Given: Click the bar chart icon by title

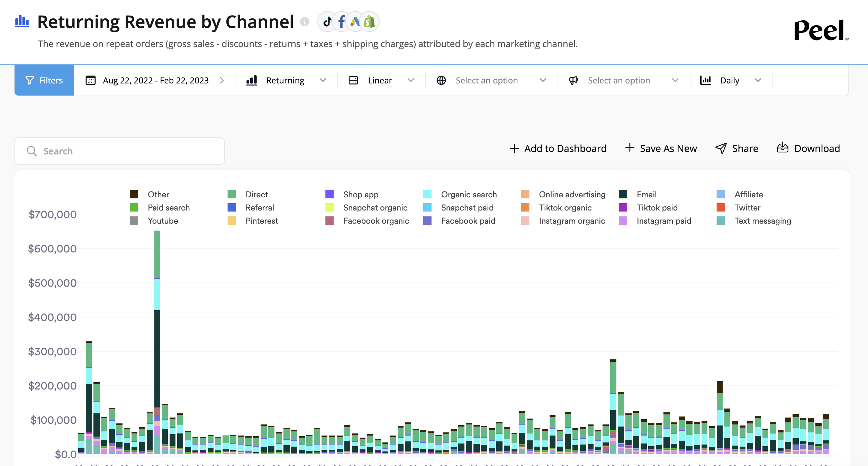Looking at the screenshot, I should coord(22,21).
